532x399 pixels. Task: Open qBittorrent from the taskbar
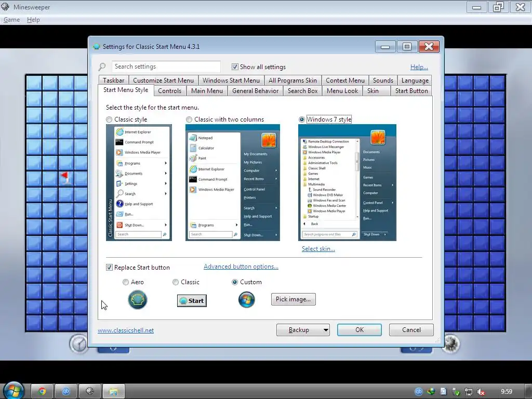pyautogui.click(x=66, y=392)
